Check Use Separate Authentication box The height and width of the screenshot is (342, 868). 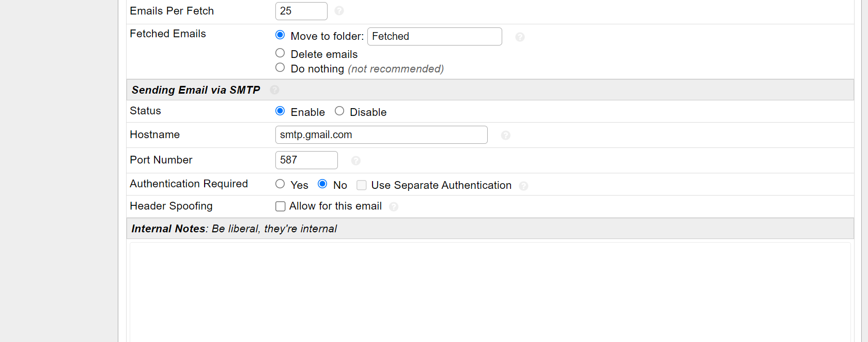362,185
